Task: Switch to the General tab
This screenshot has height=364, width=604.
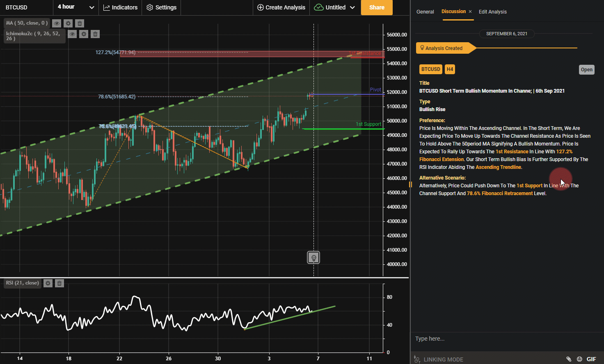Action: 425,12
